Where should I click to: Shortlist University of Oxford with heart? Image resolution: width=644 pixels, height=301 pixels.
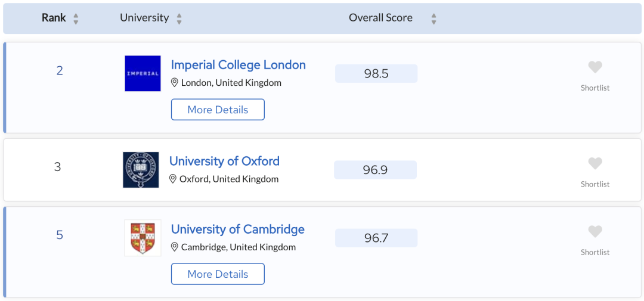pyautogui.click(x=595, y=164)
